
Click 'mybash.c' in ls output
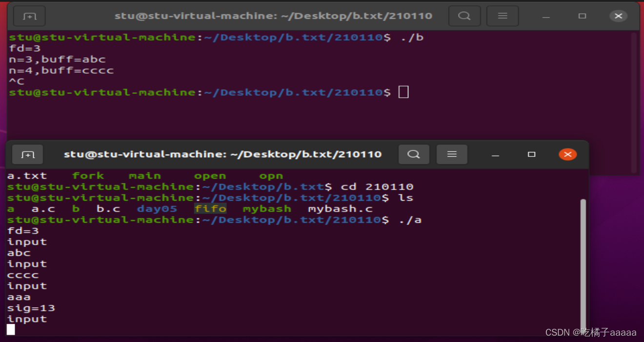coord(340,209)
